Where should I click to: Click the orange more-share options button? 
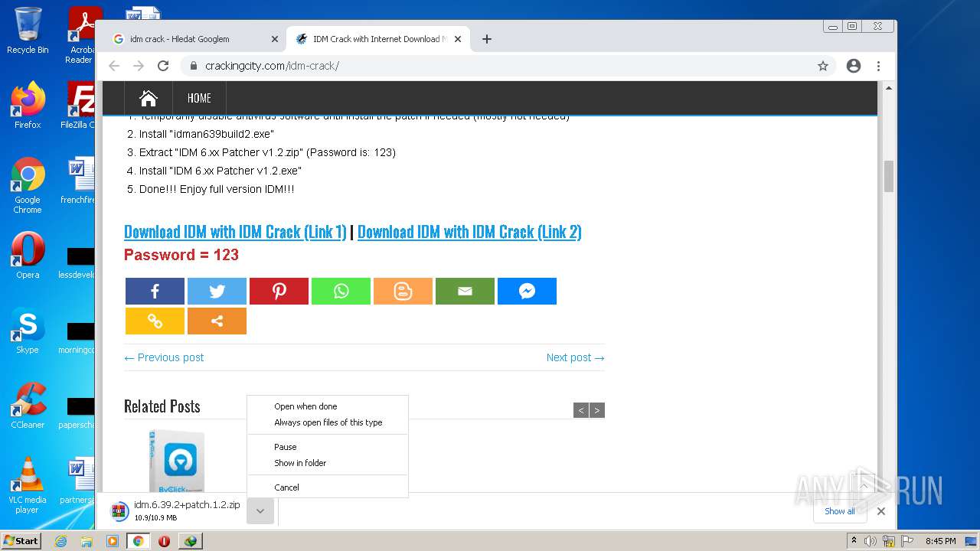217,321
